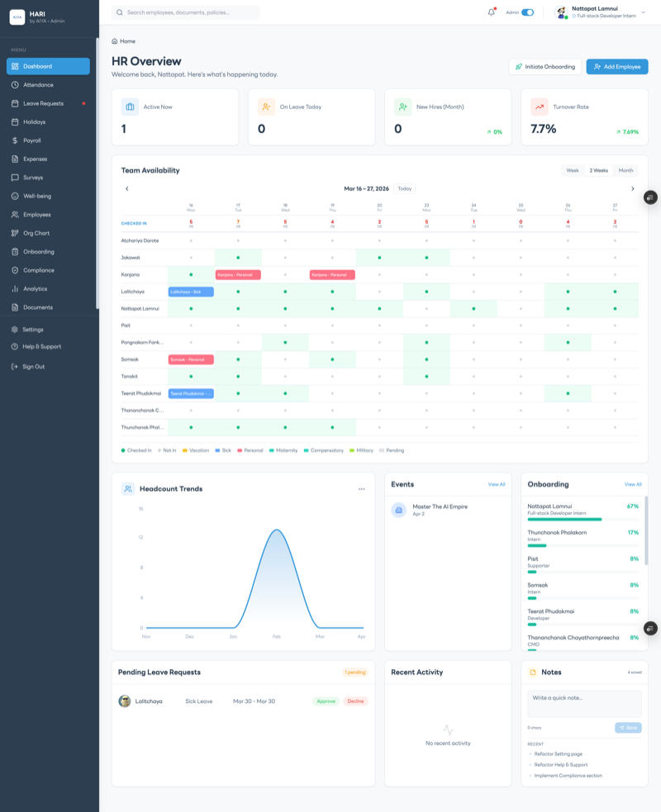The height and width of the screenshot is (812, 661).
Task: Click the Org Chart icon
Action: tap(15, 233)
